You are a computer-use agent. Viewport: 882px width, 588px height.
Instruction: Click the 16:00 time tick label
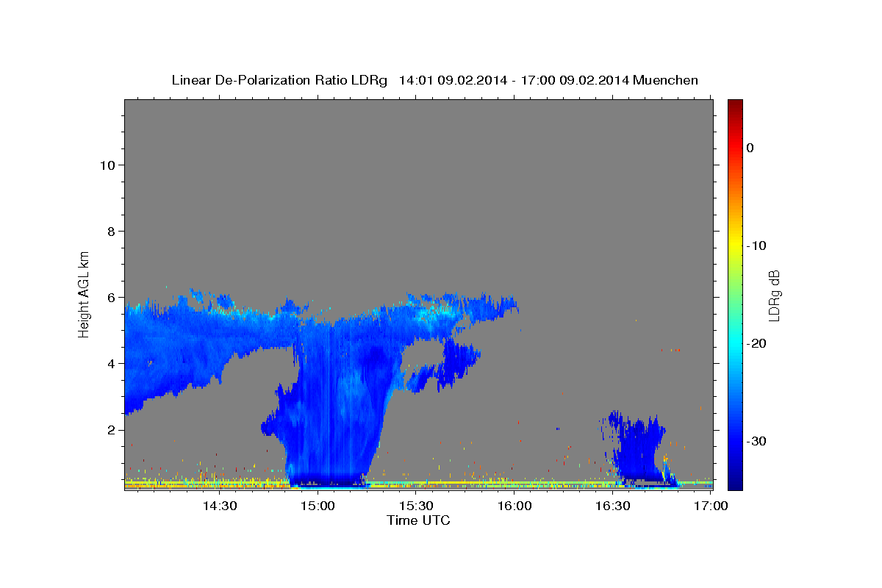(x=514, y=506)
